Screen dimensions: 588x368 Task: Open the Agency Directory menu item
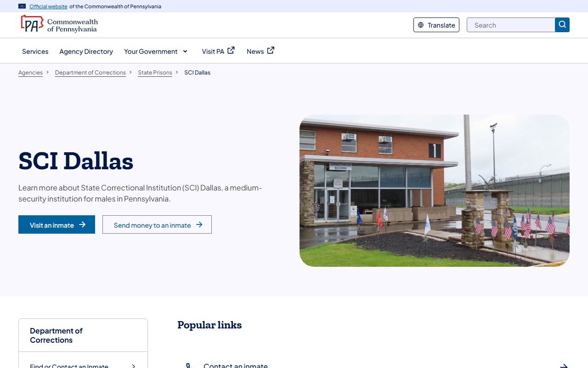click(x=86, y=51)
